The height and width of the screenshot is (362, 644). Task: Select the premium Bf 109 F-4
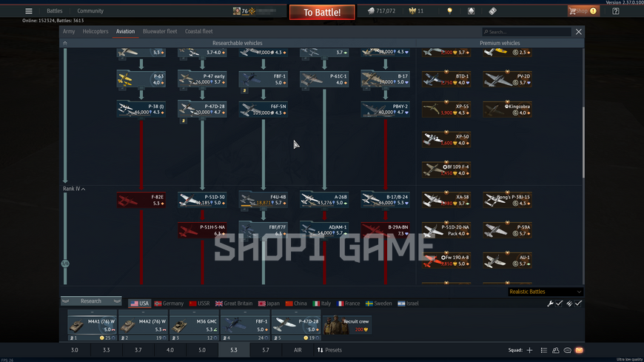[446, 170]
